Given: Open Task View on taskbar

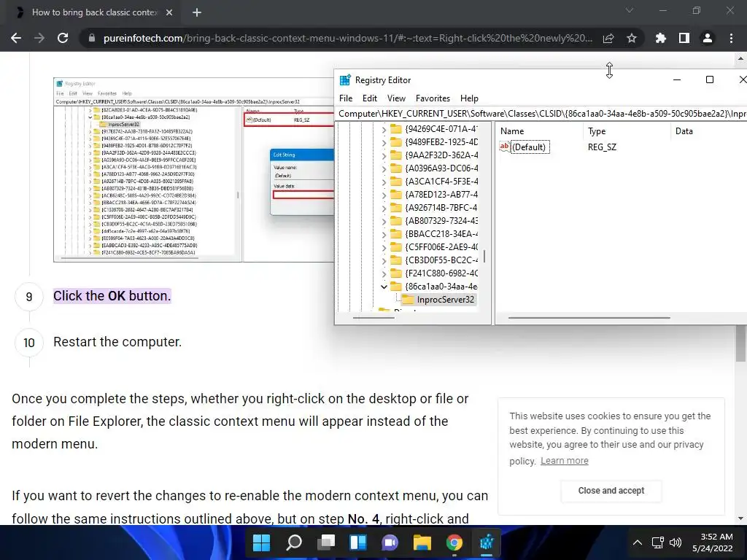Looking at the screenshot, I should (326, 542).
